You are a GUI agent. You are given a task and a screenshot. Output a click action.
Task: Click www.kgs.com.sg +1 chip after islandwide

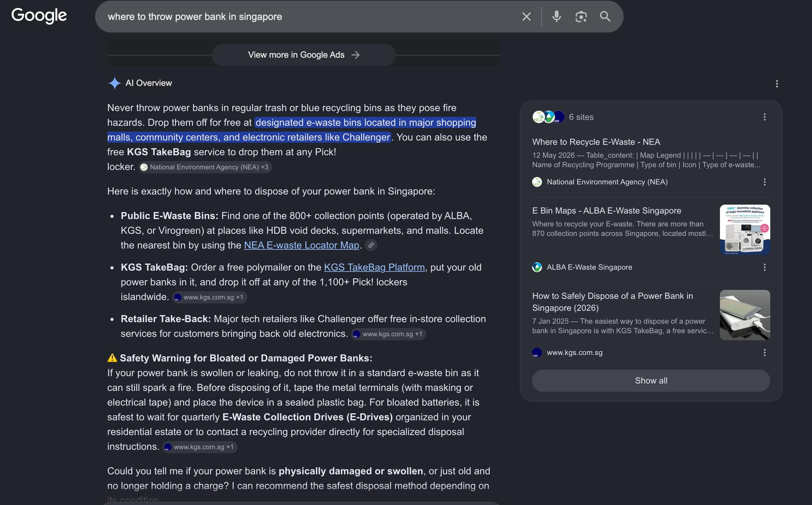pyautogui.click(x=209, y=297)
